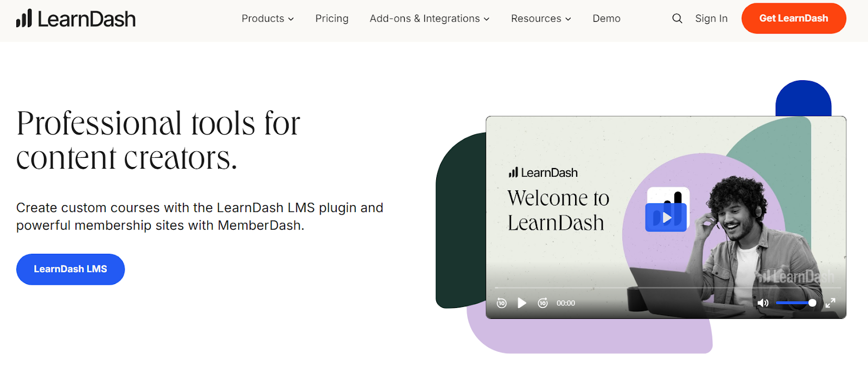
Task: Click the blue play icon in video center
Action: [x=667, y=217]
